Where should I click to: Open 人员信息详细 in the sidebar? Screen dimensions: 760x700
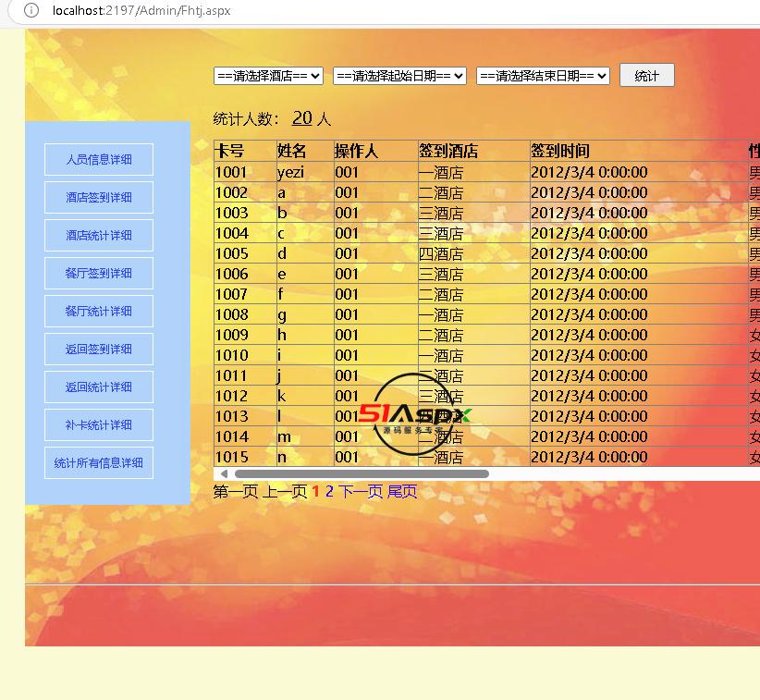click(x=99, y=159)
